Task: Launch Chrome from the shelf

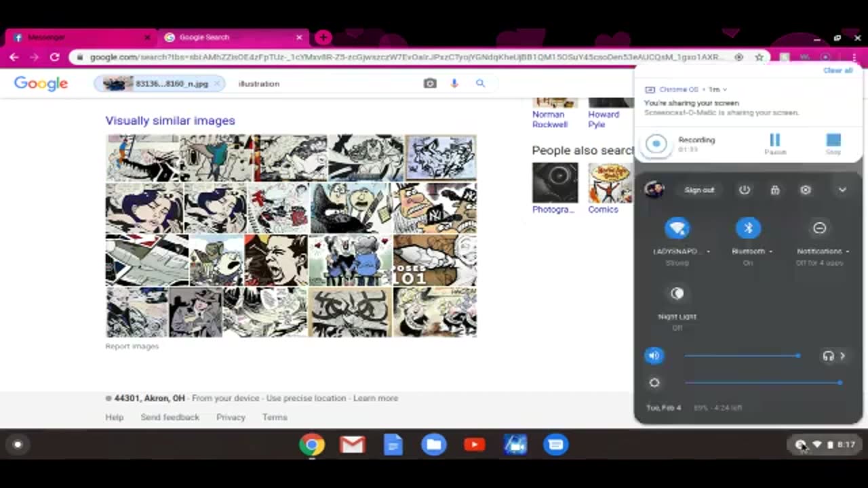Action: click(x=312, y=445)
